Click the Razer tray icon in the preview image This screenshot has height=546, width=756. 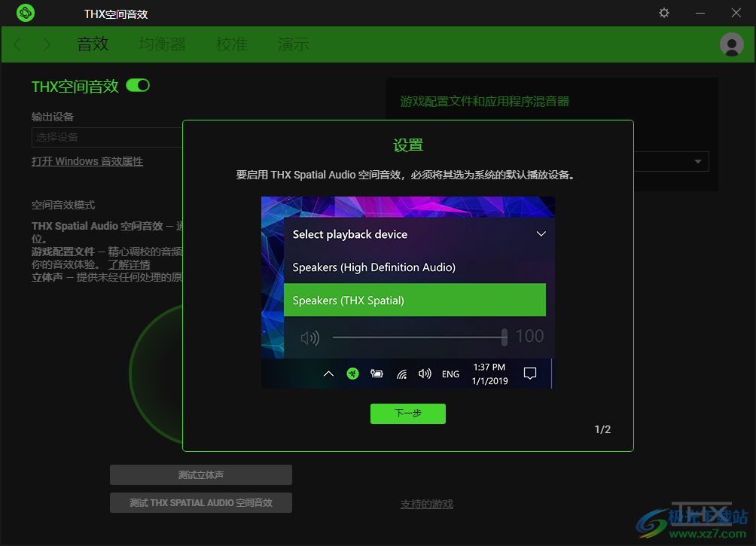(x=352, y=374)
